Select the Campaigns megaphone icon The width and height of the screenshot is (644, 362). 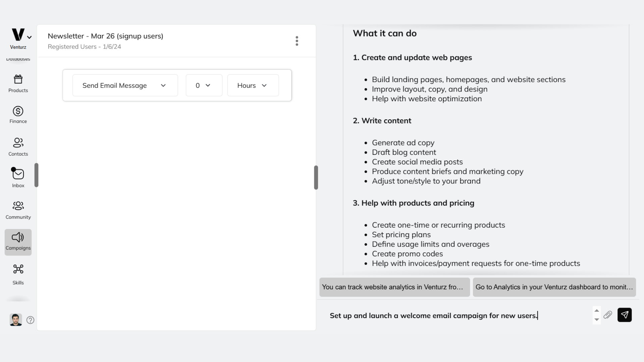click(18, 239)
